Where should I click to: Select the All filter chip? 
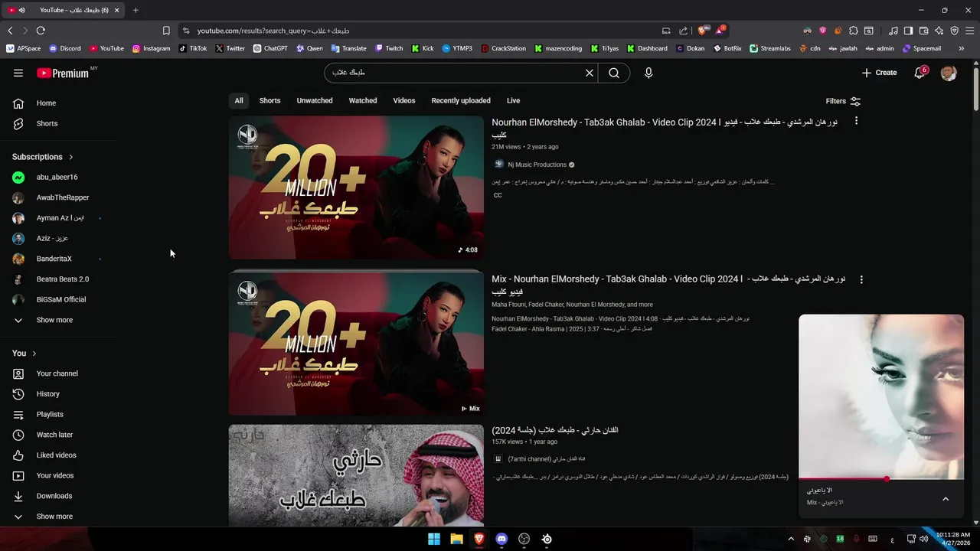pos(239,101)
